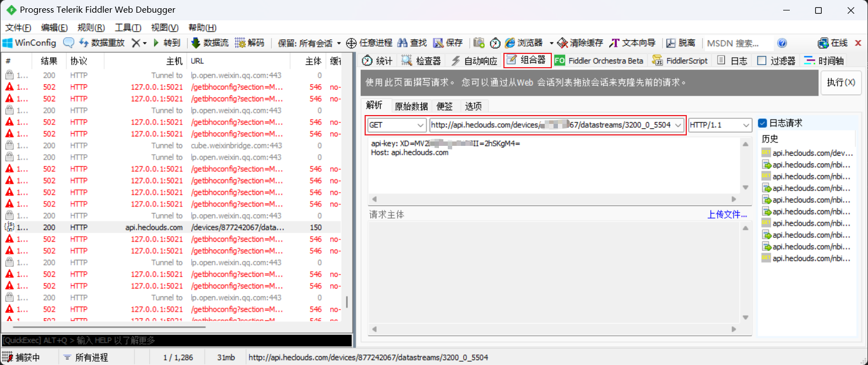This screenshot has width=868, height=365.
Task: Open the FiddlerScript tab
Action: [680, 61]
